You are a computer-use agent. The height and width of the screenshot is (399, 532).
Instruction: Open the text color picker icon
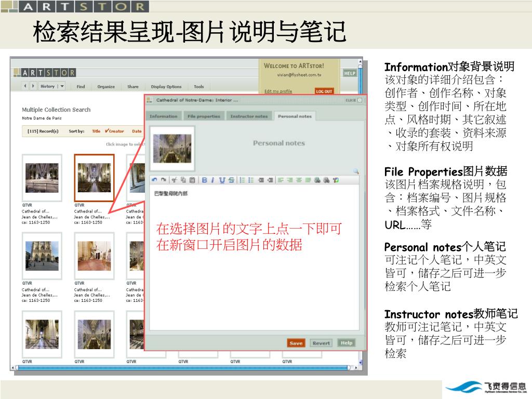pos(336,180)
